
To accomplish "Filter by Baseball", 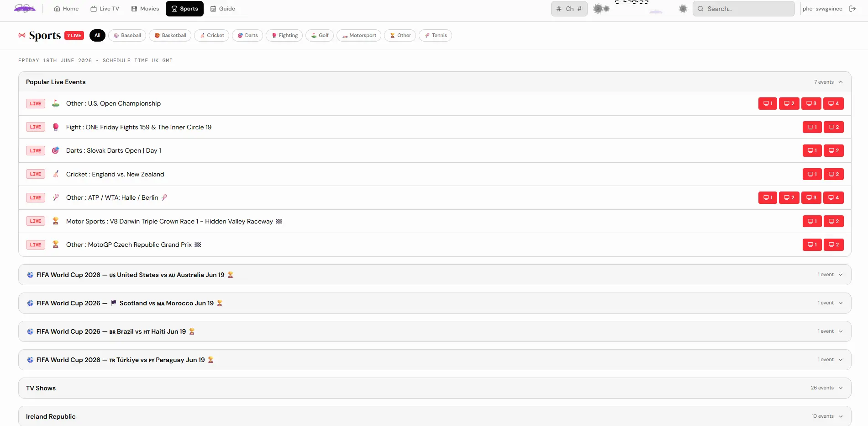I will [127, 35].
